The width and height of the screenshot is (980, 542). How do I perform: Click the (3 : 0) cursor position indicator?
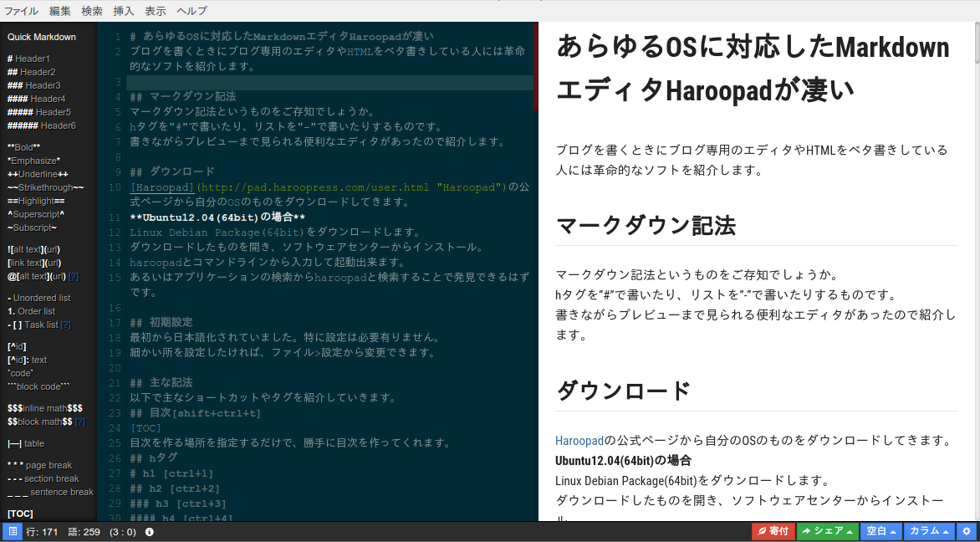122,532
